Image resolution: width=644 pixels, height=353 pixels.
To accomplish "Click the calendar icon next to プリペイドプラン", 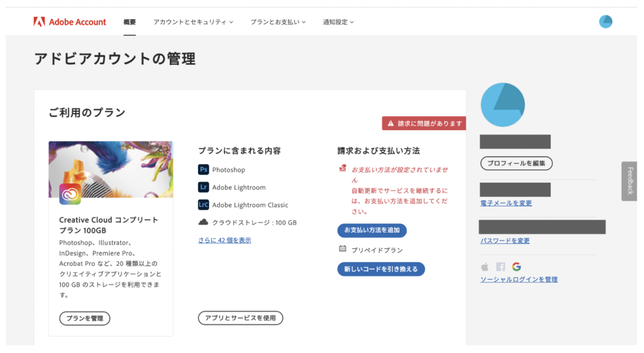I will pyautogui.click(x=343, y=248).
